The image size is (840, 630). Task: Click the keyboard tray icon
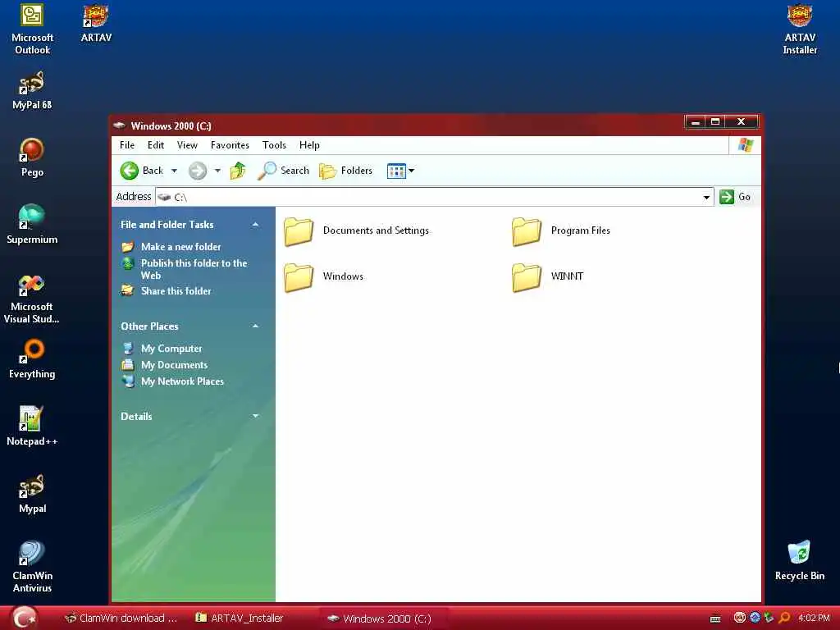[x=715, y=619]
